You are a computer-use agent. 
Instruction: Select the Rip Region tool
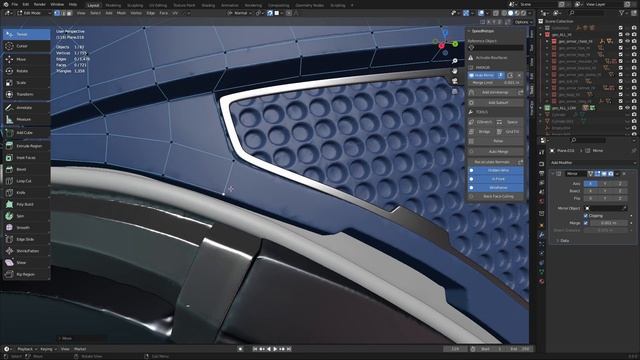coord(27,274)
